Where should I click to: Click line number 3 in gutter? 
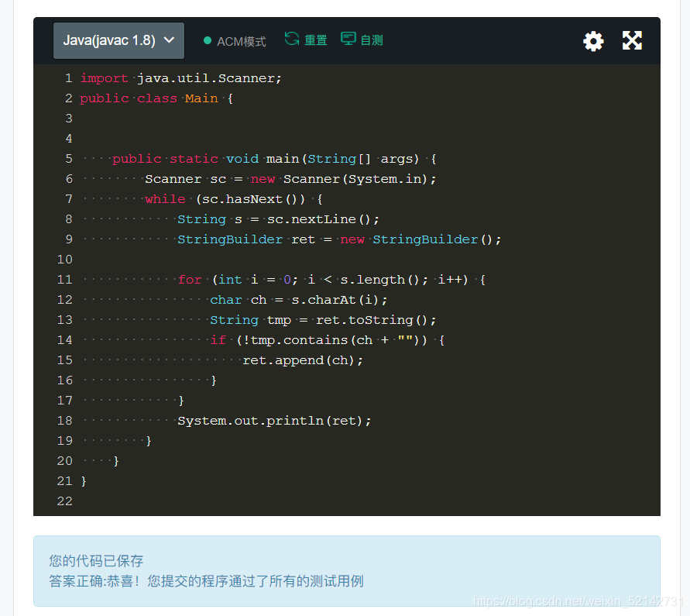coord(69,119)
